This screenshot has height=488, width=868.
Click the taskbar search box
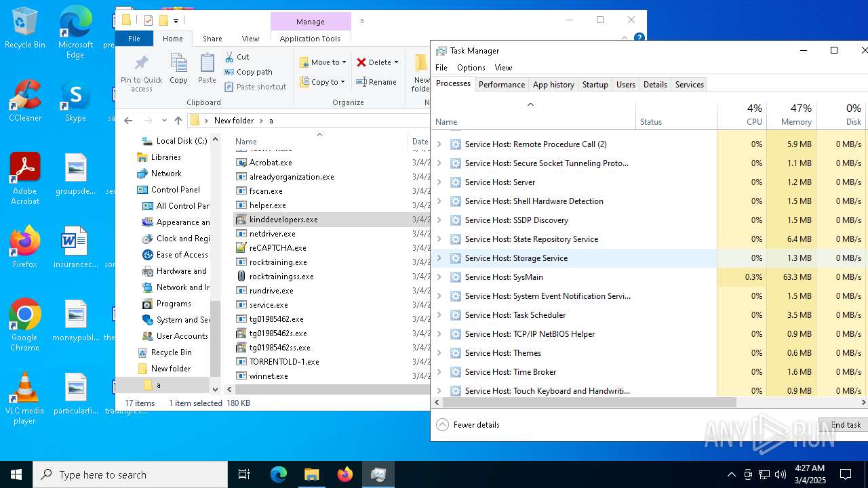[130, 474]
